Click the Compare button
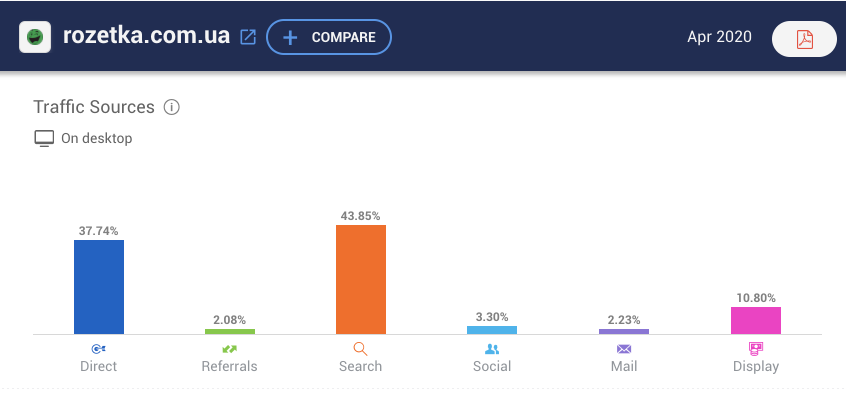Image resolution: width=846 pixels, height=398 pixels. pos(329,37)
